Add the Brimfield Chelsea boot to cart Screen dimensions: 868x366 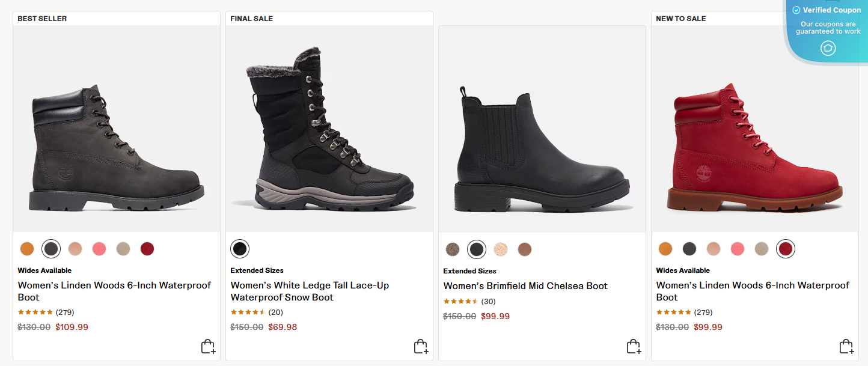634,346
